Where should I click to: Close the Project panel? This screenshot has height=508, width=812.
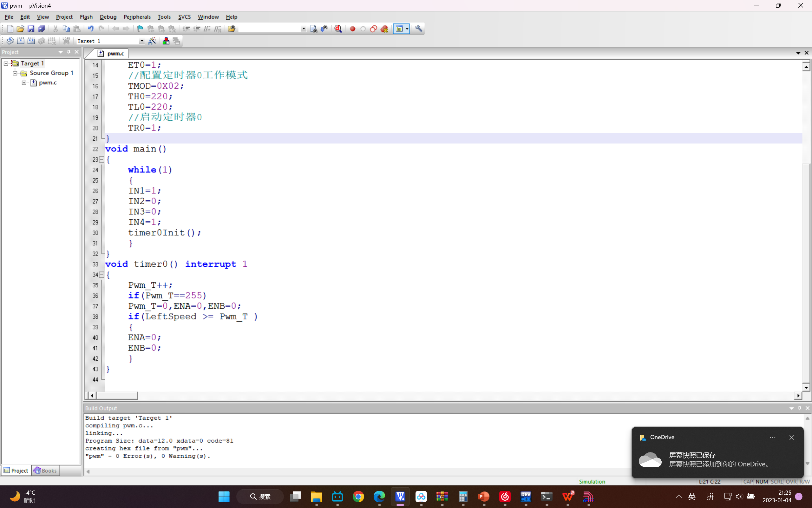point(76,52)
